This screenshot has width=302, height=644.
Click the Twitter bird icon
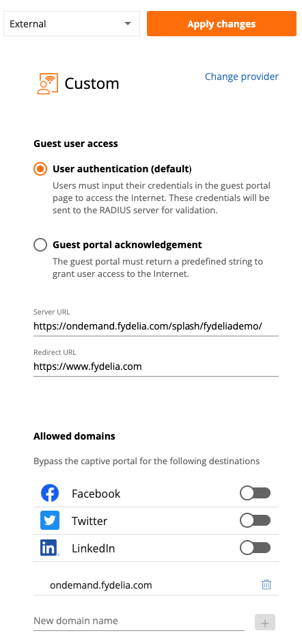[x=50, y=520]
